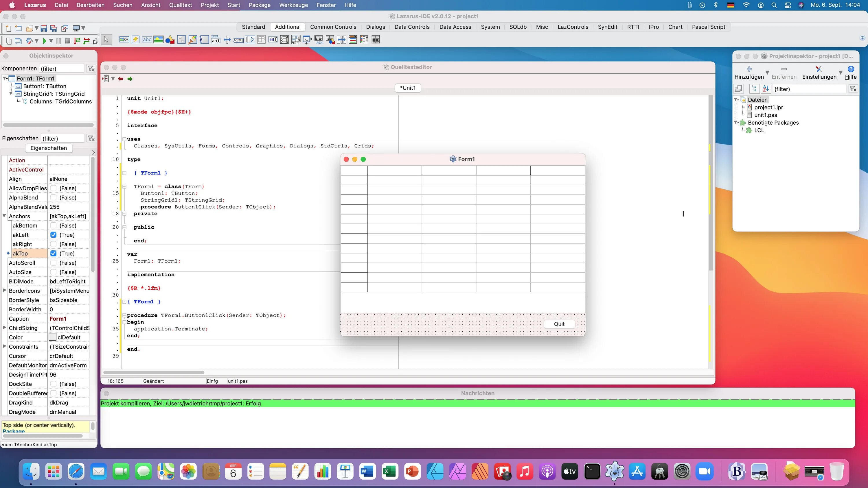Click the paintbrush TPaintBox component icon
This screenshot has height=488, width=868.
(x=192, y=40)
